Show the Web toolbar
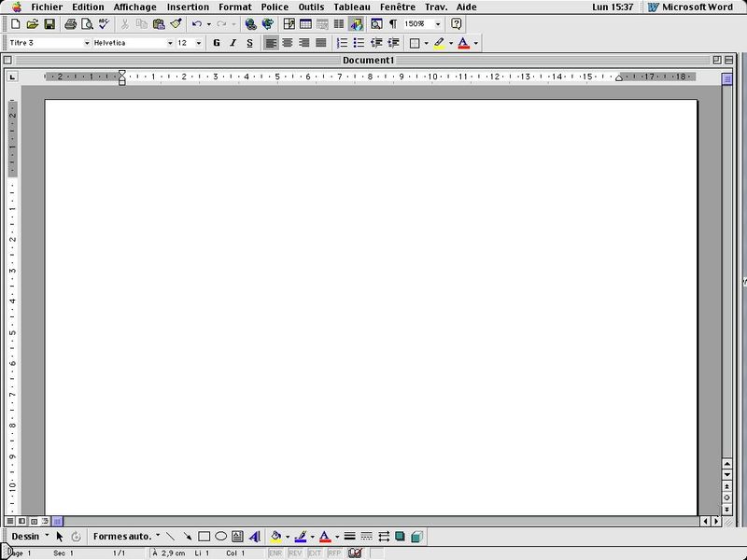The height and width of the screenshot is (560, 747). click(x=268, y=24)
